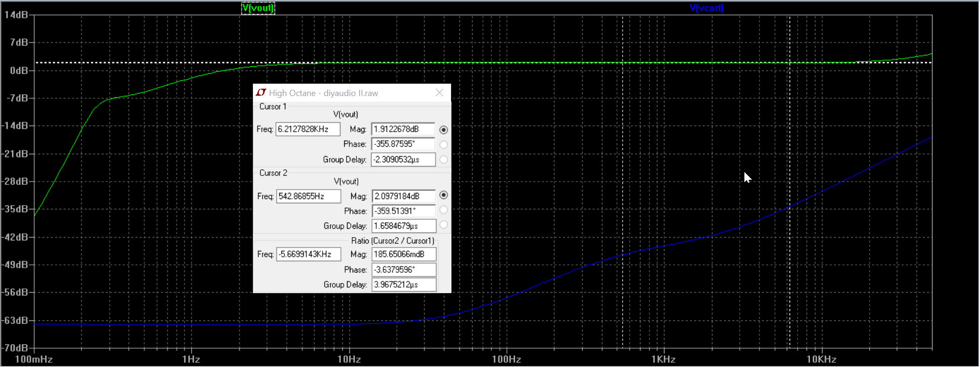Select Cursor 2 Phase radio button
The height and width of the screenshot is (367, 980).
(443, 210)
